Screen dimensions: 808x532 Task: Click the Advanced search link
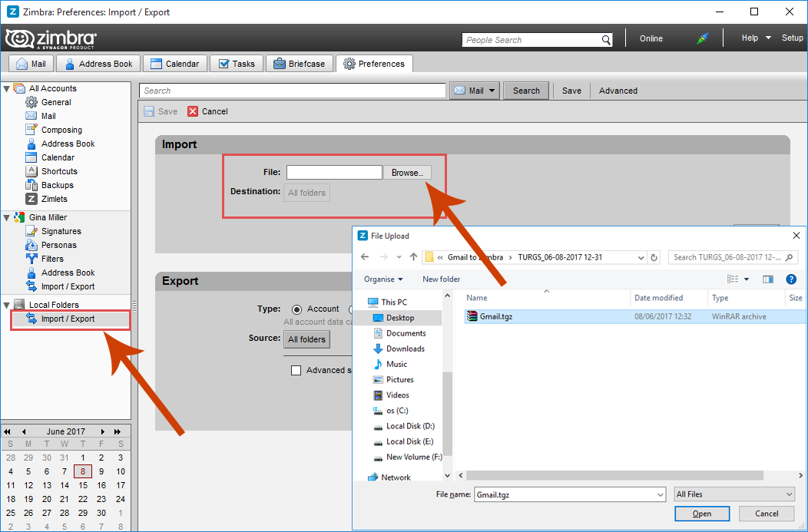click(618, 91)
